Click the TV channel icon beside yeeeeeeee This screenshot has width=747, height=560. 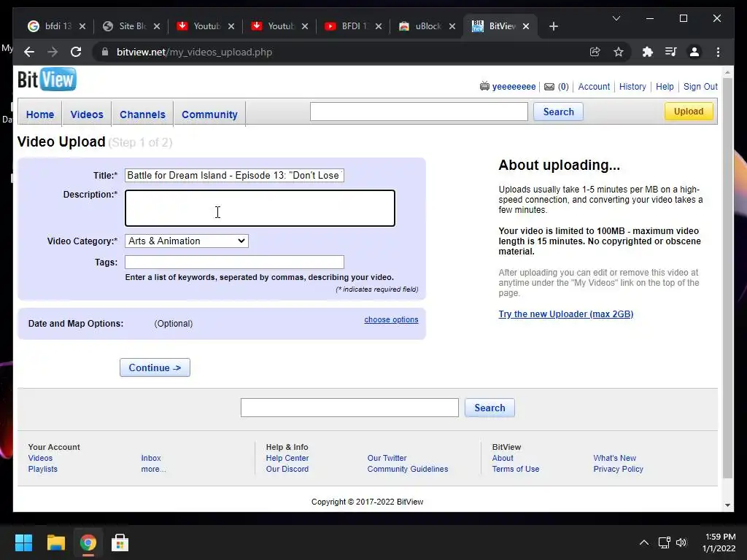click(484, 86)
